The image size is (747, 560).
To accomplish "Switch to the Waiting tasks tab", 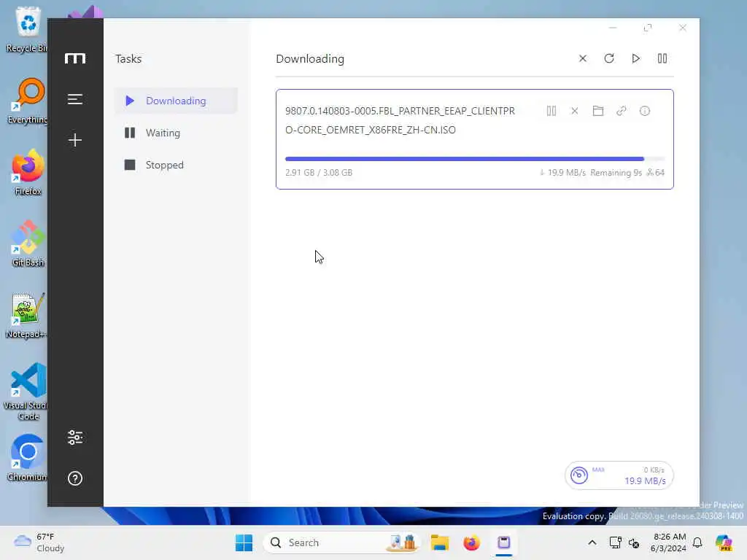I will pyautogui.click(x=176, y=133).
